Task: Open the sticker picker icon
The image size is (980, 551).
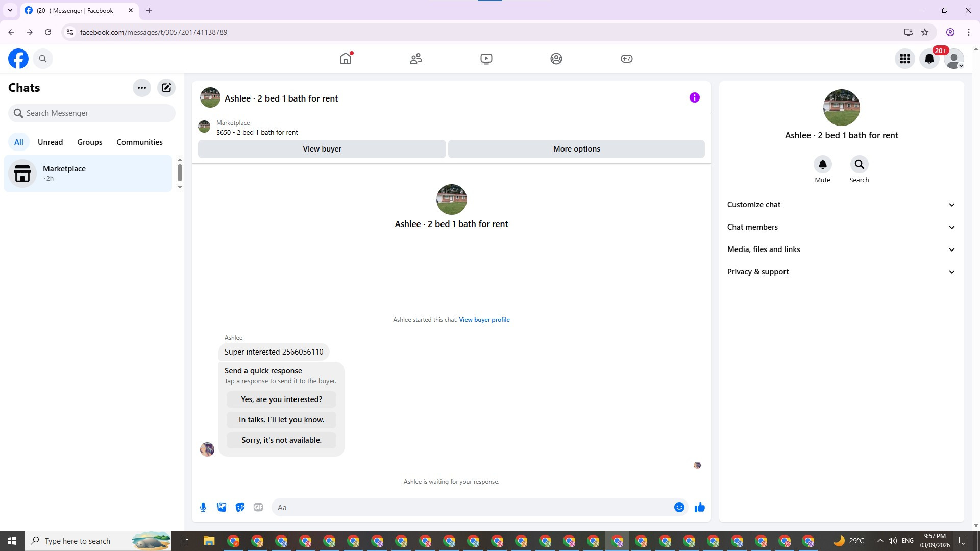Action: pyautogui.click(x=240, y=507)
